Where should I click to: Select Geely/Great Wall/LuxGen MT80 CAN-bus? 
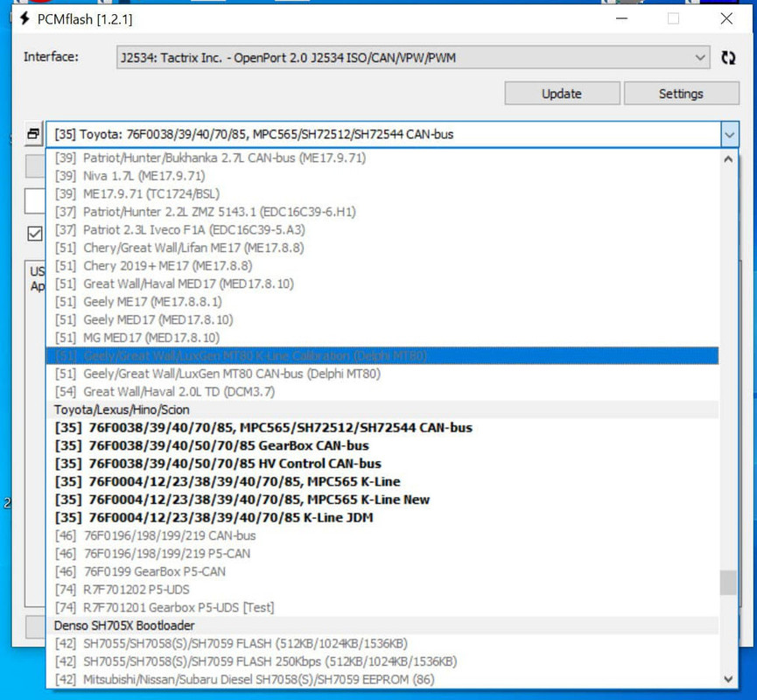pos(382,374)
